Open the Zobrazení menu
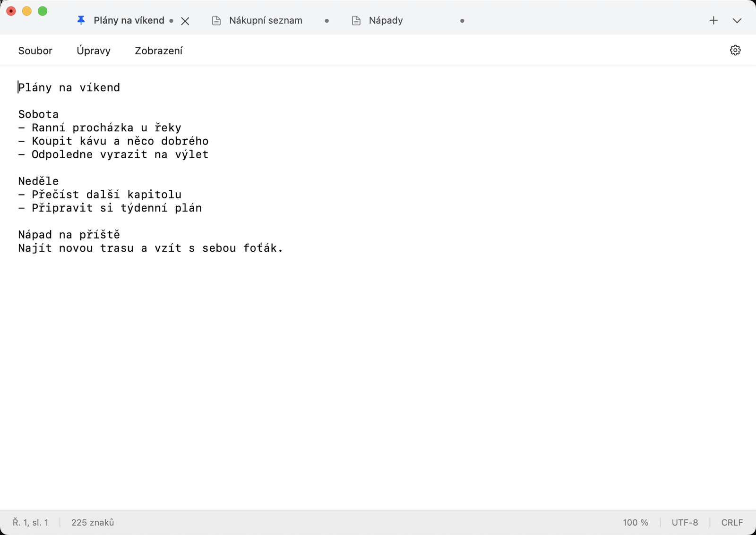The image size is (756, 535). click(159, 51)
